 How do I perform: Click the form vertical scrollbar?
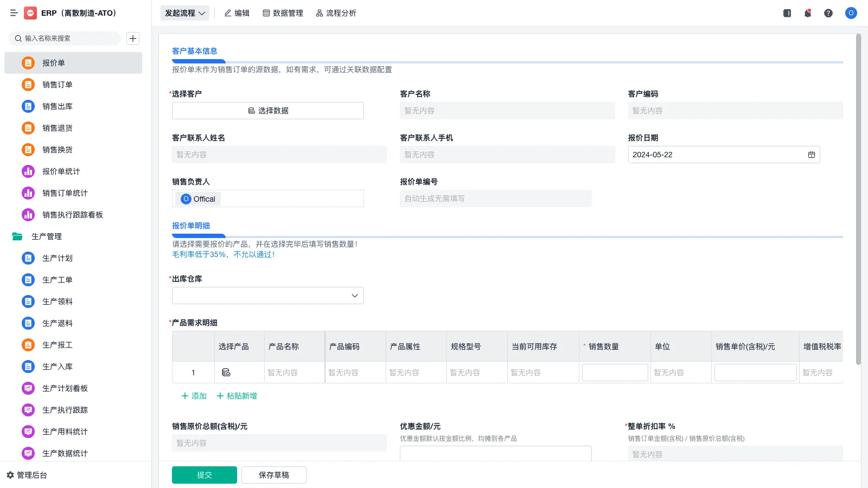point(858,199)
